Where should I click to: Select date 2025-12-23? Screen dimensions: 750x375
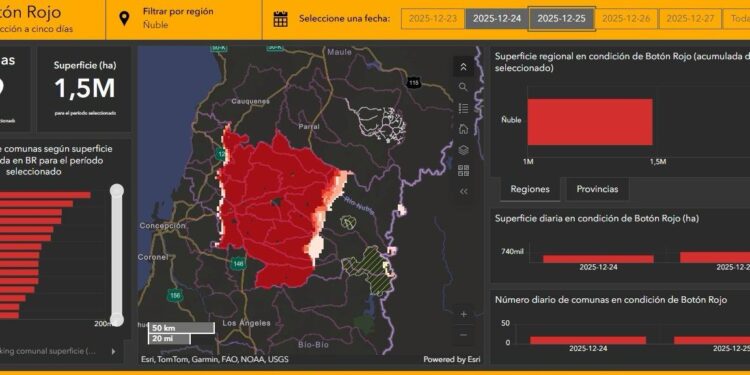coord(432,19)
